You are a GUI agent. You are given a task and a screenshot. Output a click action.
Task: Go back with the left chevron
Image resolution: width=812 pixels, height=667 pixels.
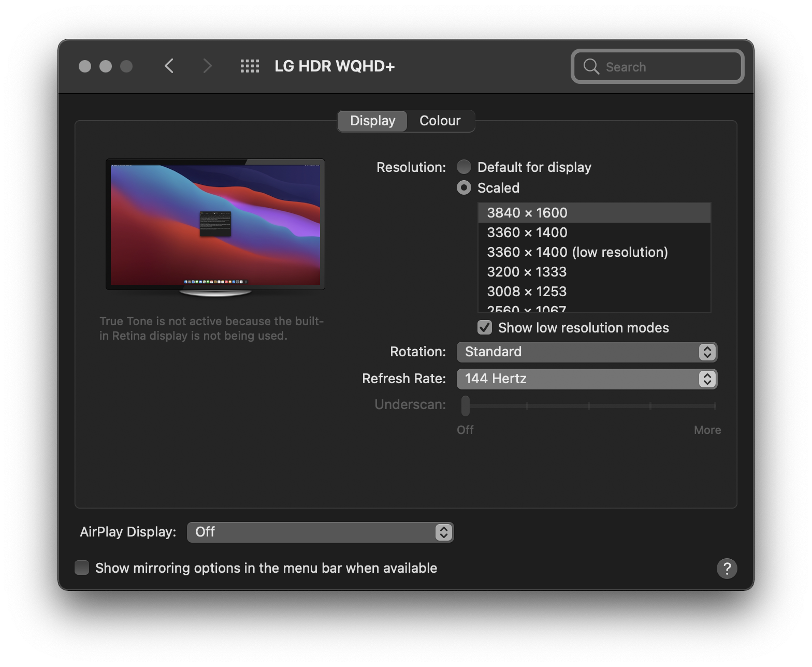pyautogui.click(x=169, y=66)
